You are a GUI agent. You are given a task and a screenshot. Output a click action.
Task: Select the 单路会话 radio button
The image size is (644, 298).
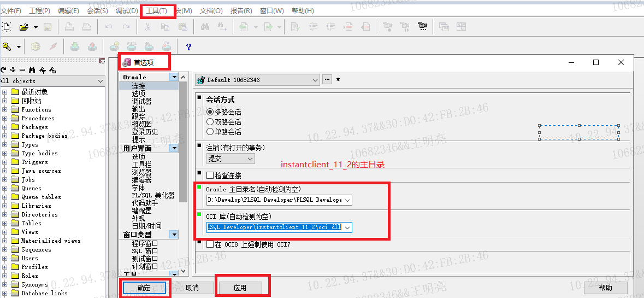[210, 132]
